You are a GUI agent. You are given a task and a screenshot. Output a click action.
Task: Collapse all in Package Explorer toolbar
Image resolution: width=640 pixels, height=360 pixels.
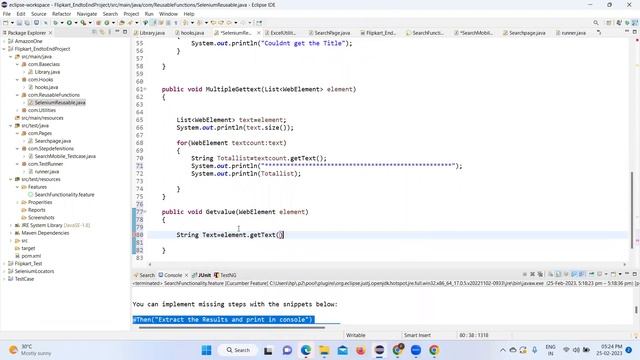(95, 32)
